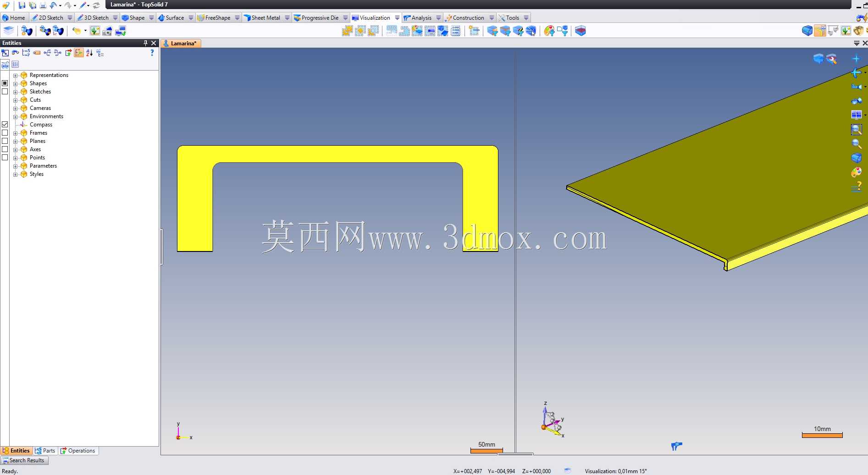Switch to the Lamarina document tab
This screenshot has height=475, width=868.
[181, 44]
